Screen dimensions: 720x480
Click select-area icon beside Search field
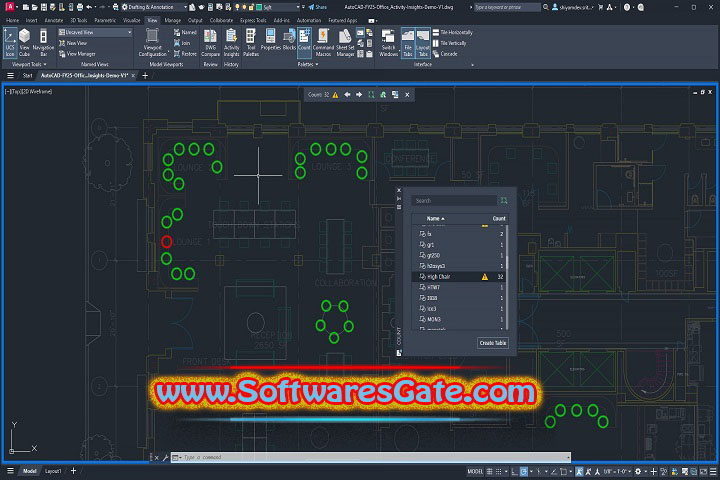pos(504,201)
